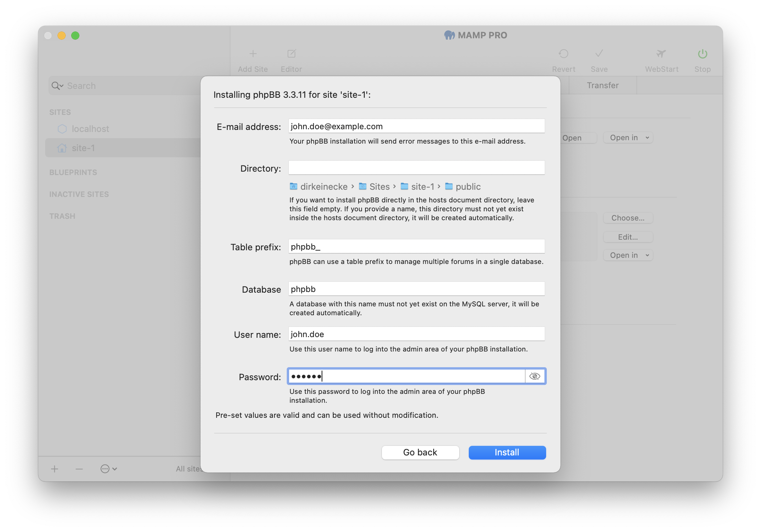Click the public folder in path
The height and width of the screenshot is (532, 761).
point(463,187)
